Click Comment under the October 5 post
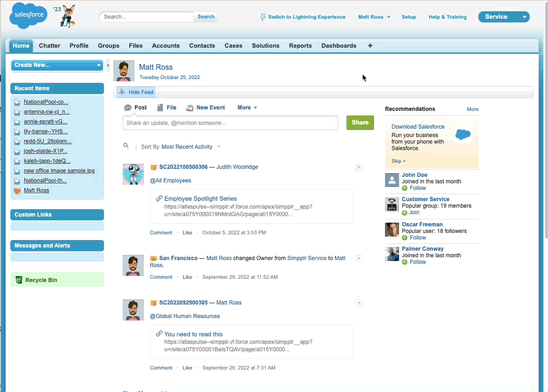This screenshot has width=548, height=392. click(x=161, y=233)
